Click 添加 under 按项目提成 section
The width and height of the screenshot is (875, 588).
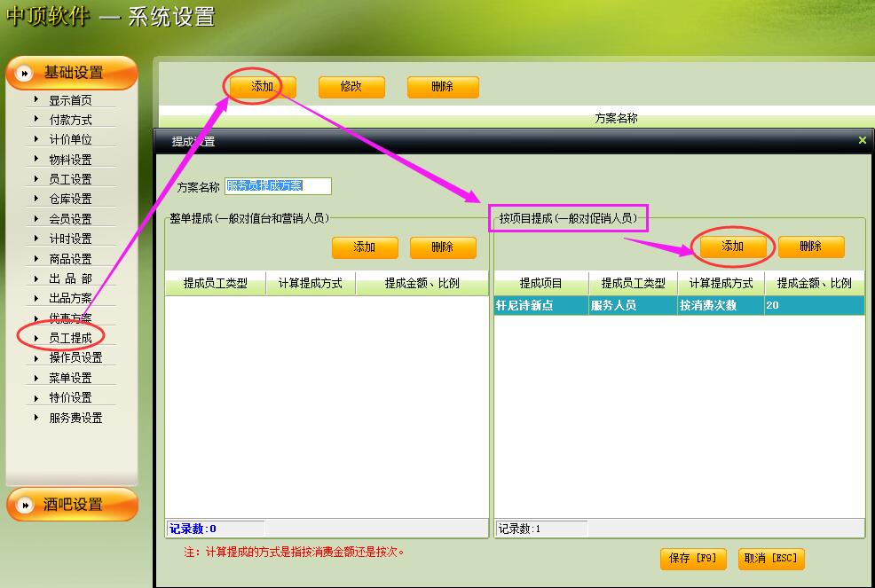click(x=733, y=247)
